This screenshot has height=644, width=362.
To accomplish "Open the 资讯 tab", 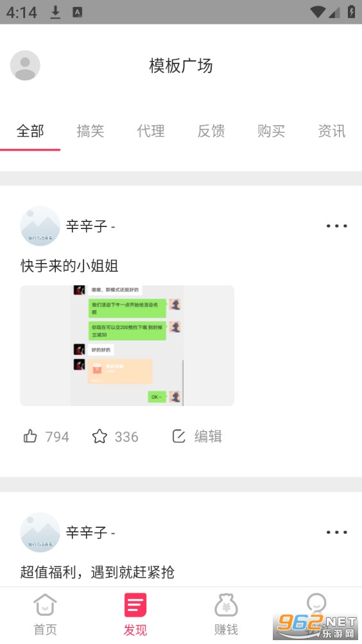I will 332,131.
